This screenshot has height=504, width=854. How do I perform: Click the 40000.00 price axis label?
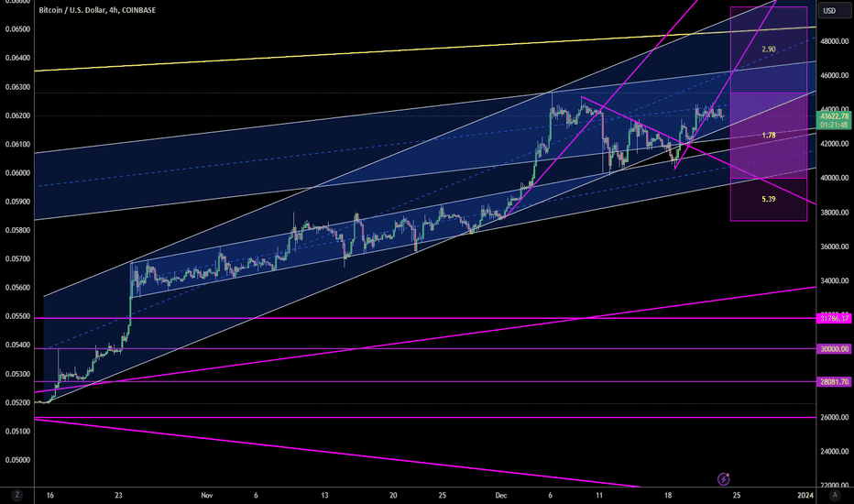[x=835, y=178]
